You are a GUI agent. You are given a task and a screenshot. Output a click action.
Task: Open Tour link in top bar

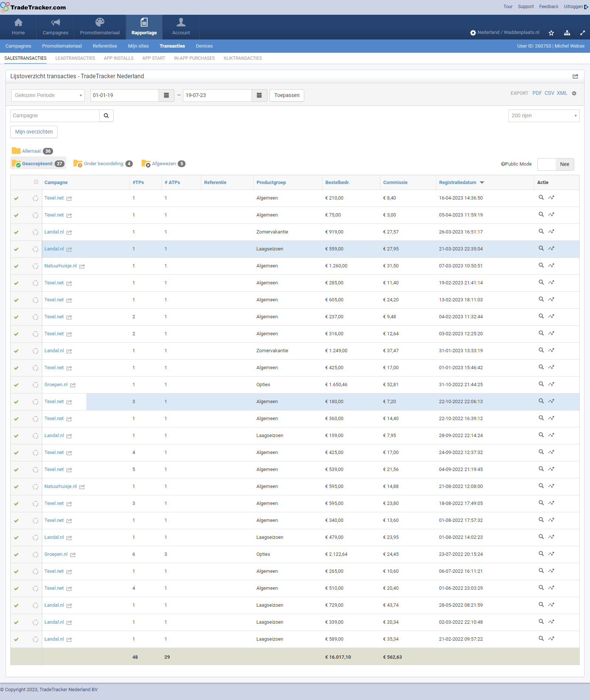[508, 7]
